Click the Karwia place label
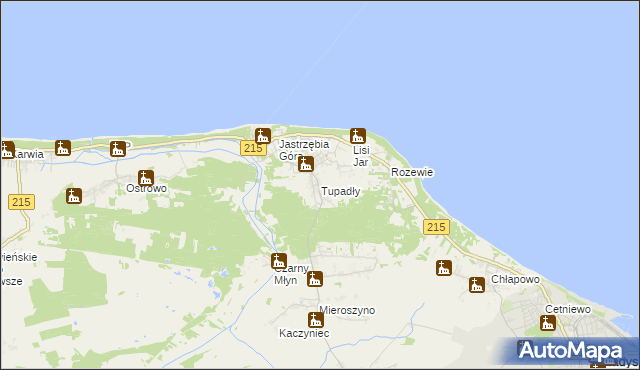 click(28, 155)
